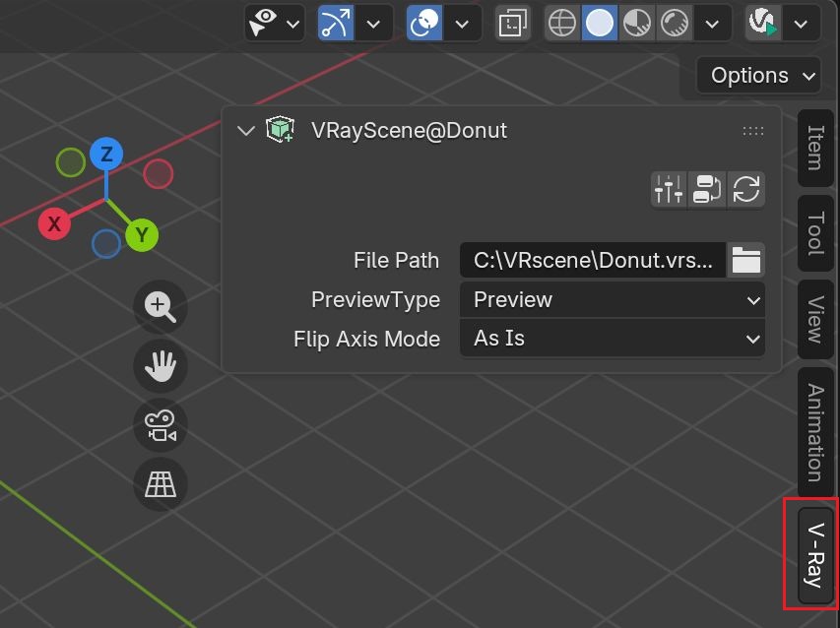This screenshot has width=840, height=628.
Task: Click the VRayScene cube icon
Action: [x=281, y=130]
